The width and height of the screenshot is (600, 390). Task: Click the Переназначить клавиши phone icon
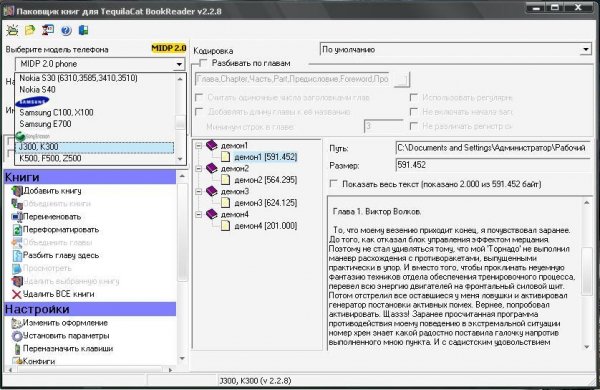click(17, 349)
